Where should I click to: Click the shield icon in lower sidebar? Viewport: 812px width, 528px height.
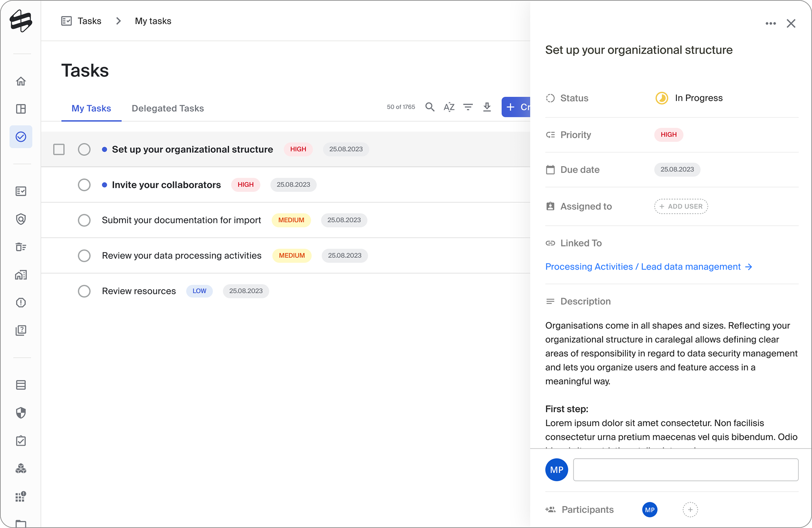[21, 413]
